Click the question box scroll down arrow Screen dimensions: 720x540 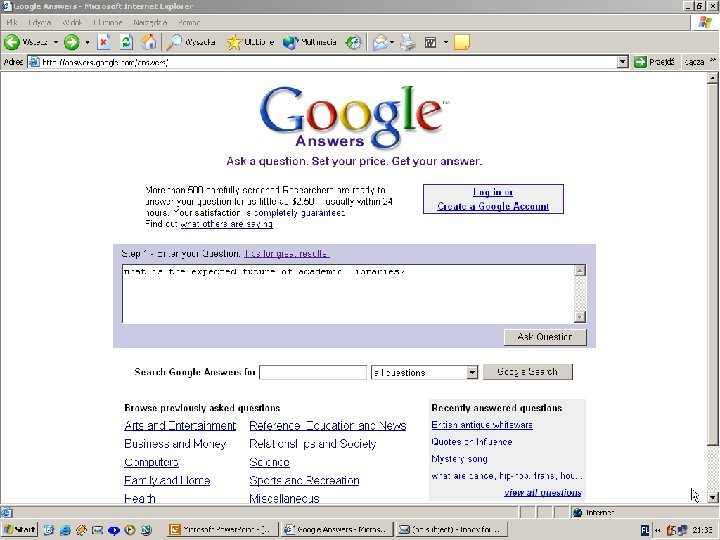click(580, 317)
